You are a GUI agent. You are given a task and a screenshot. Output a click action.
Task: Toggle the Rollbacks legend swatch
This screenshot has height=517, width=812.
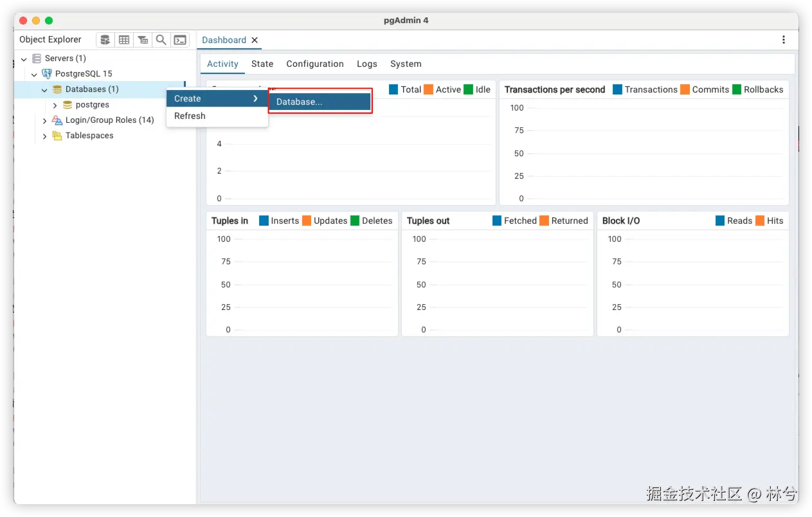tap(736, 89)
